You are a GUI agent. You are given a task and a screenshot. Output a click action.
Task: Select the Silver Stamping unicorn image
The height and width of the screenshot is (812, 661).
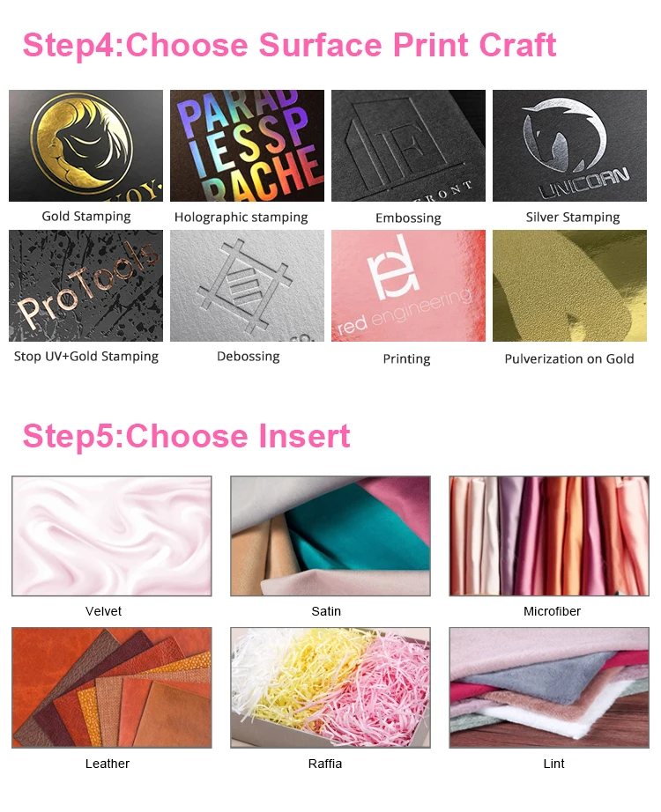point(569,145)
